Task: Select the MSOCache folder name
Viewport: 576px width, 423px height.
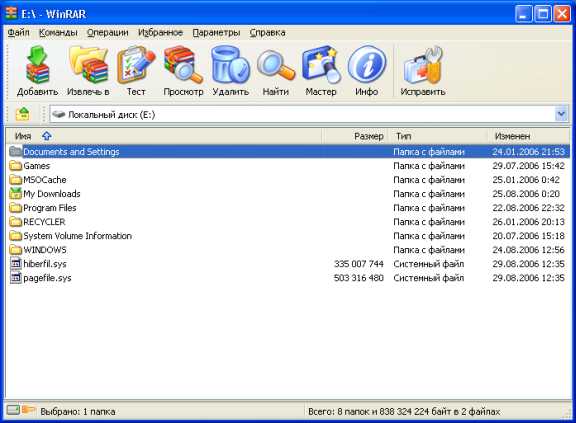Action: tap(44, 180)
